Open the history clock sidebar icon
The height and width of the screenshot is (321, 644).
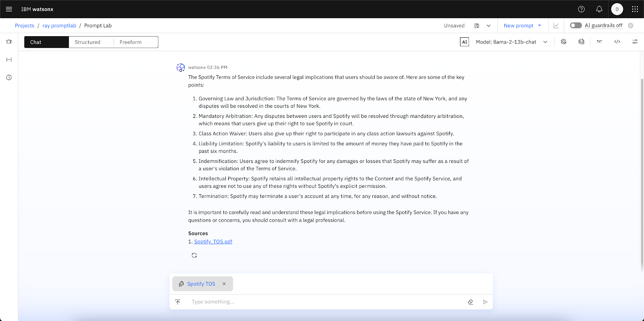9,77
